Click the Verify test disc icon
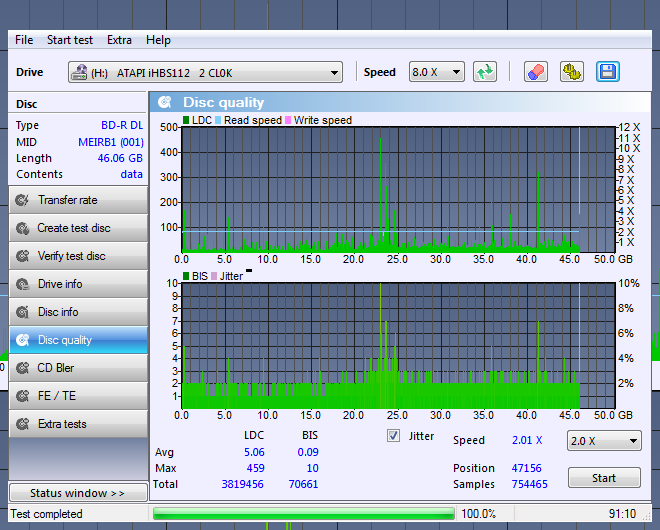The width and height of the screenshot is (660, 530). click(x=22, y=256)
